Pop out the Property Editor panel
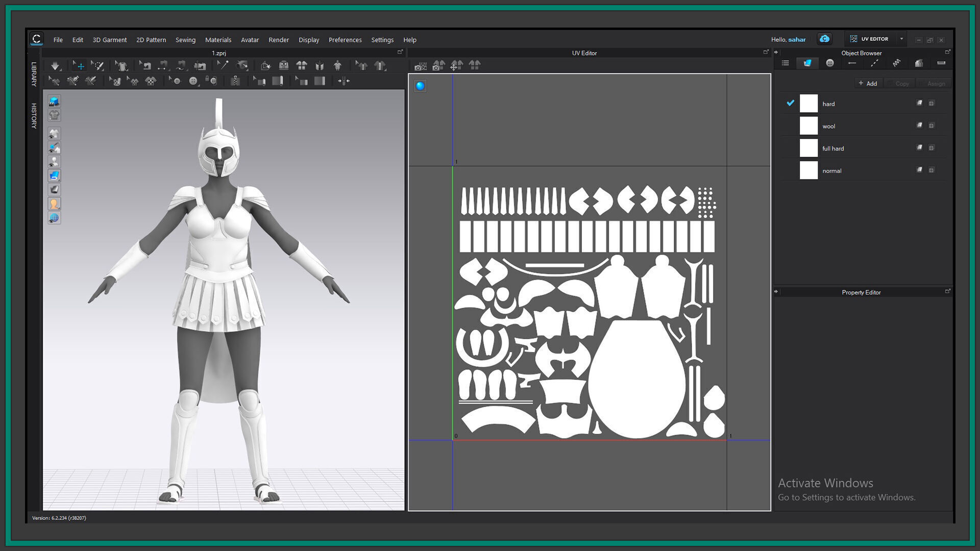The height and width of the screenshot is (551, 980). click(948, 291)
